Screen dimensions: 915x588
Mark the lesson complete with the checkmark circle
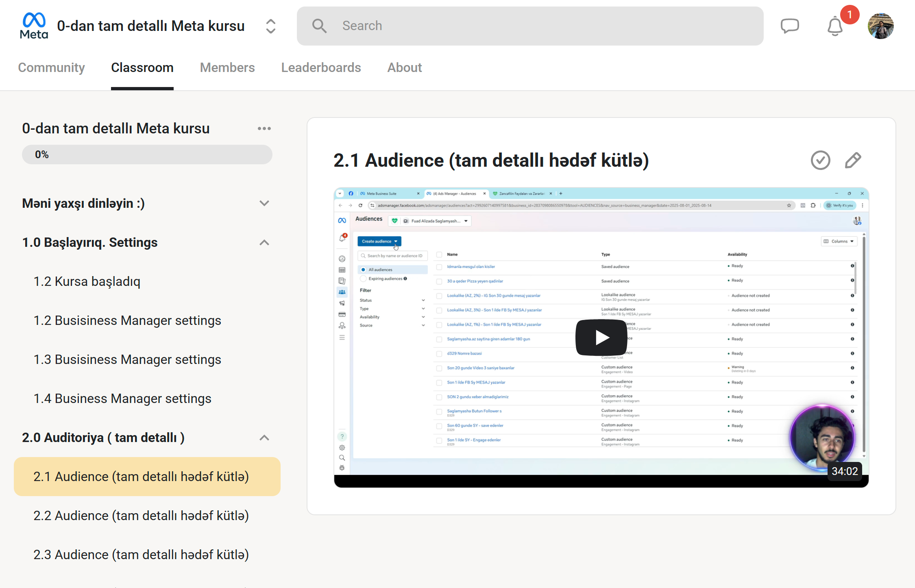pyautogui.click(x=820, y=160)
